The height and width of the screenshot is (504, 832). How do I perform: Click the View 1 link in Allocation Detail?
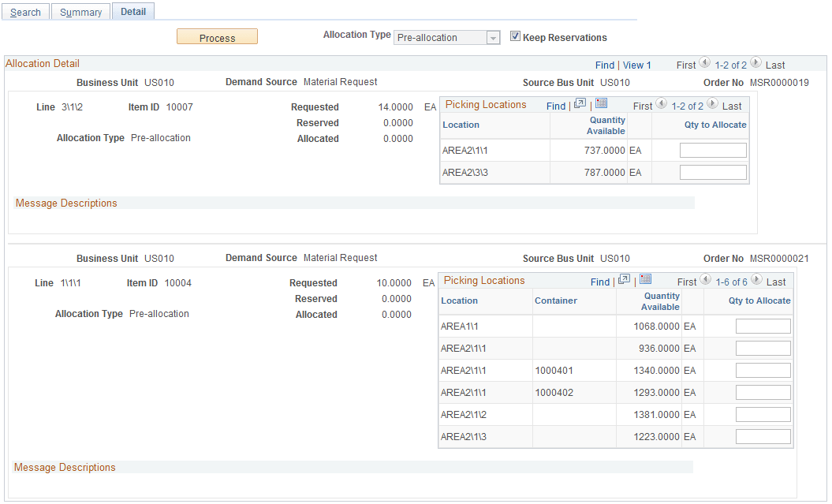click(637, 65)
